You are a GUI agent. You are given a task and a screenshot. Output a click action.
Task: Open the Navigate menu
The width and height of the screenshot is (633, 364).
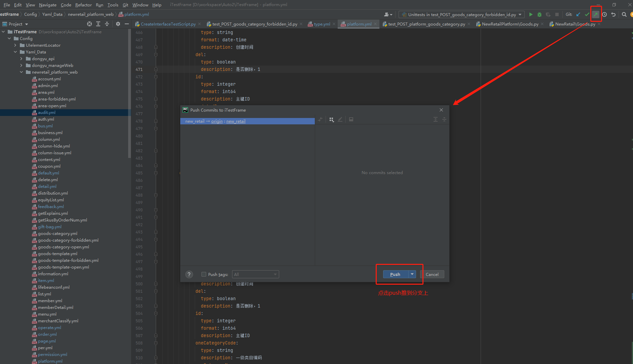[48, 5]
